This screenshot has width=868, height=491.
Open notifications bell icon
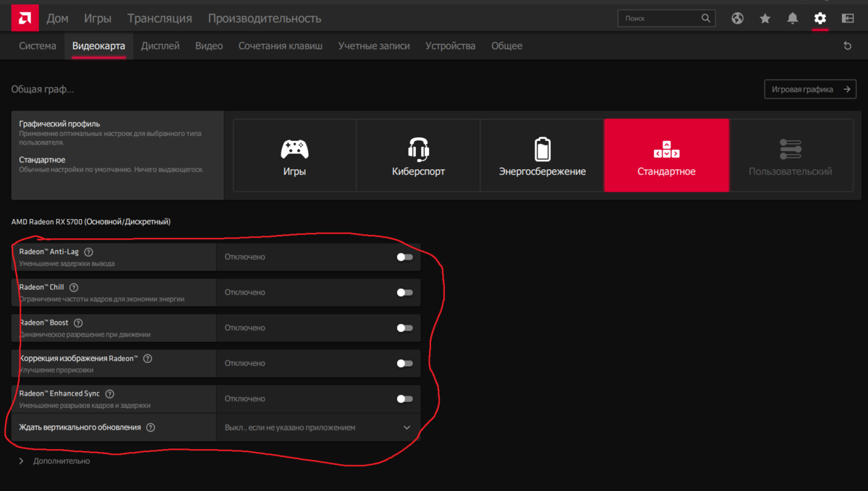coord(793,18)
